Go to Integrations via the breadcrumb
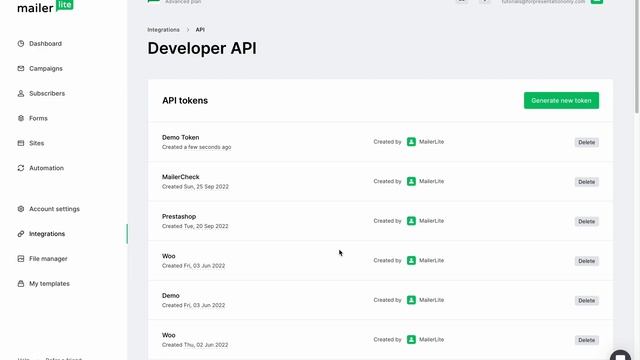This screenshot has height=360, width=640. click(163, 30)
